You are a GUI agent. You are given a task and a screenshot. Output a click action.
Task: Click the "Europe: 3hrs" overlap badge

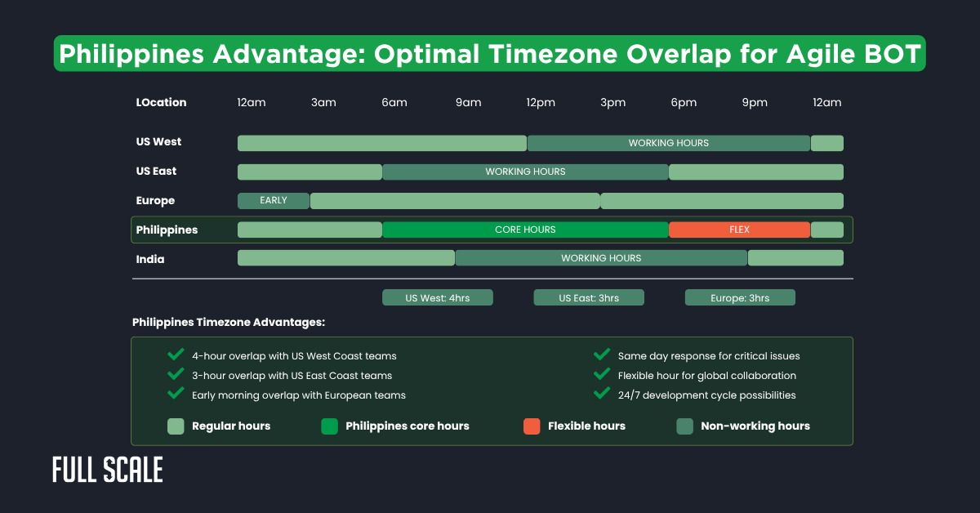(739, 297)
